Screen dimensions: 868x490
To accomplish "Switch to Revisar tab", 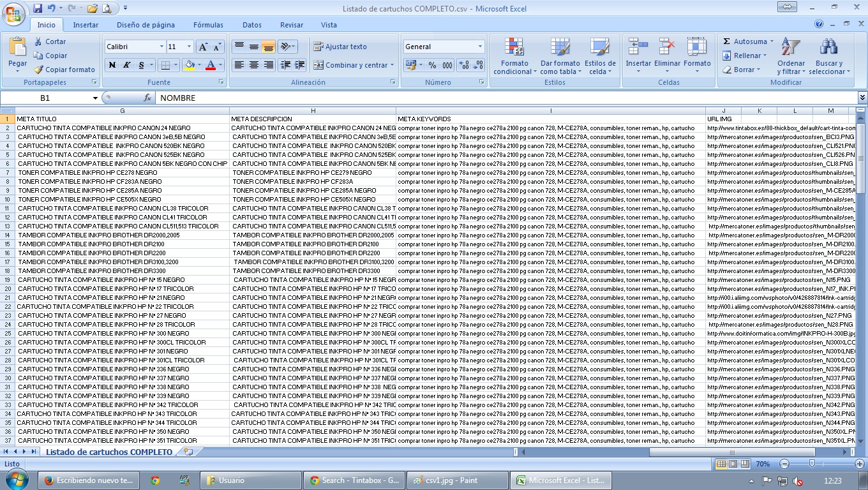I will tap(292, 25).
